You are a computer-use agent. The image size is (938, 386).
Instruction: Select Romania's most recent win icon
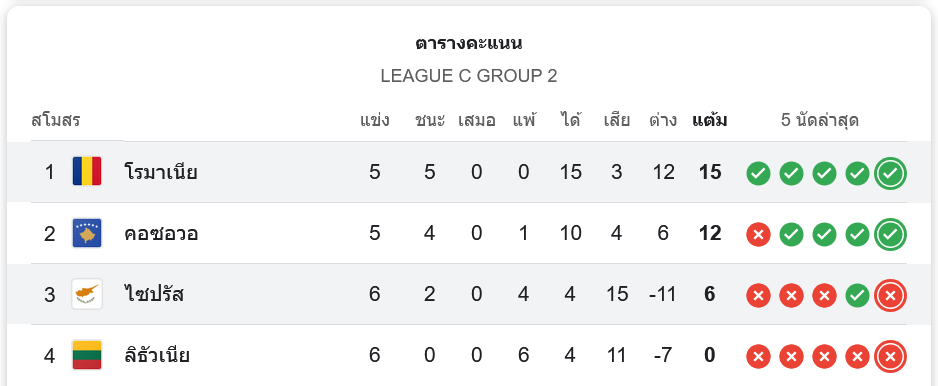[890, 174]
